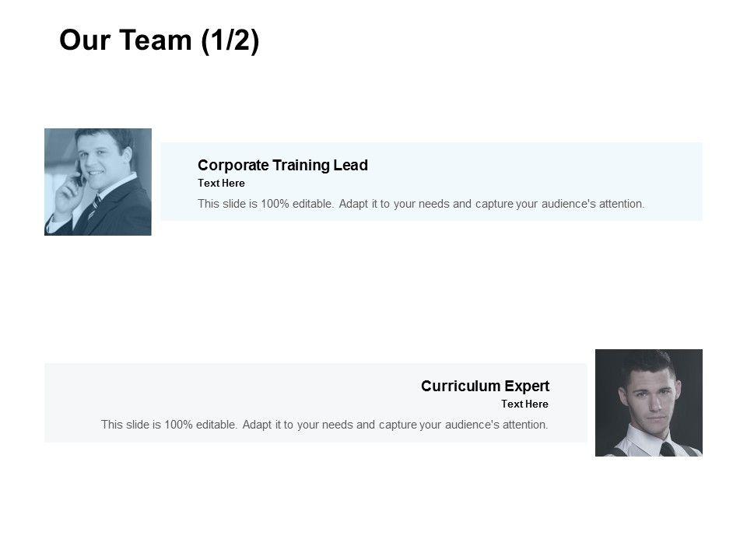Click the description below Corporate Training Lead
The image size is (747, 560).
coord(421,204)
